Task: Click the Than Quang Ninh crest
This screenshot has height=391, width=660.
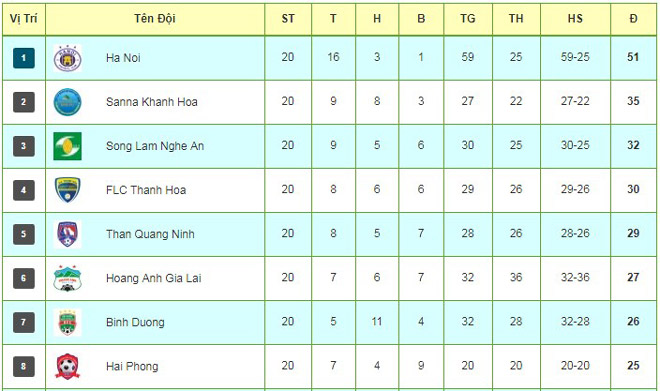Action: coord(67,234)
